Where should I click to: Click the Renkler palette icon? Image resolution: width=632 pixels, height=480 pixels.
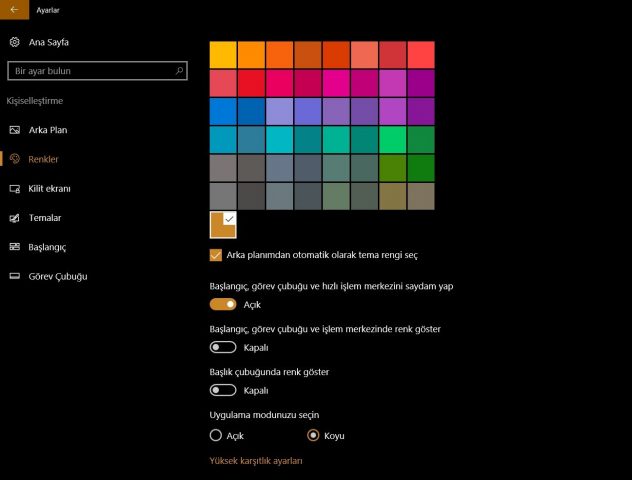tap(15, 159)
